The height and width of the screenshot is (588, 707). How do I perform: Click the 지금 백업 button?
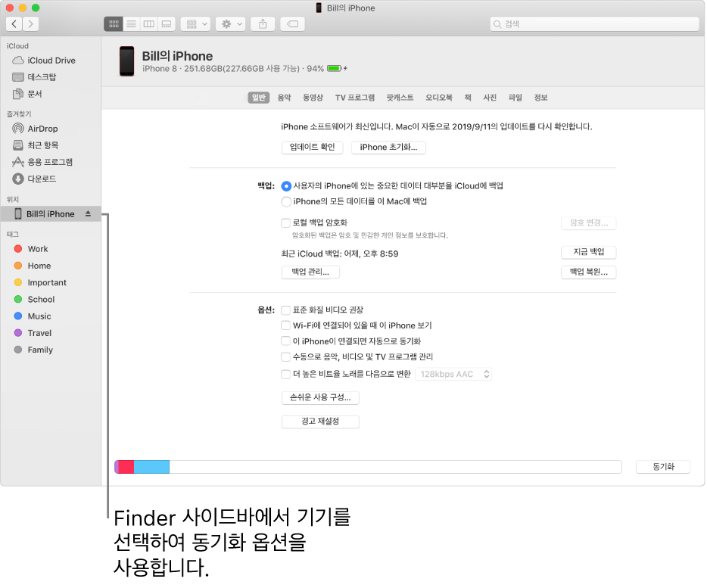coord(588,252)
